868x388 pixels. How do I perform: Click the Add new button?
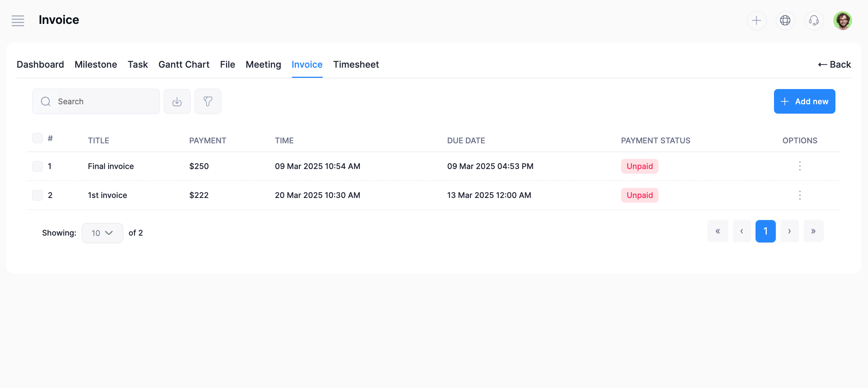pos(804,101)
